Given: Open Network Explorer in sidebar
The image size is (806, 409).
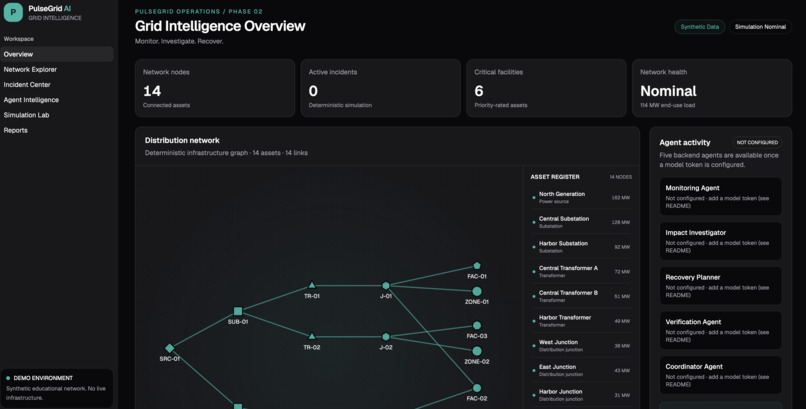Looking at the screenshot, I should point(57,69).
